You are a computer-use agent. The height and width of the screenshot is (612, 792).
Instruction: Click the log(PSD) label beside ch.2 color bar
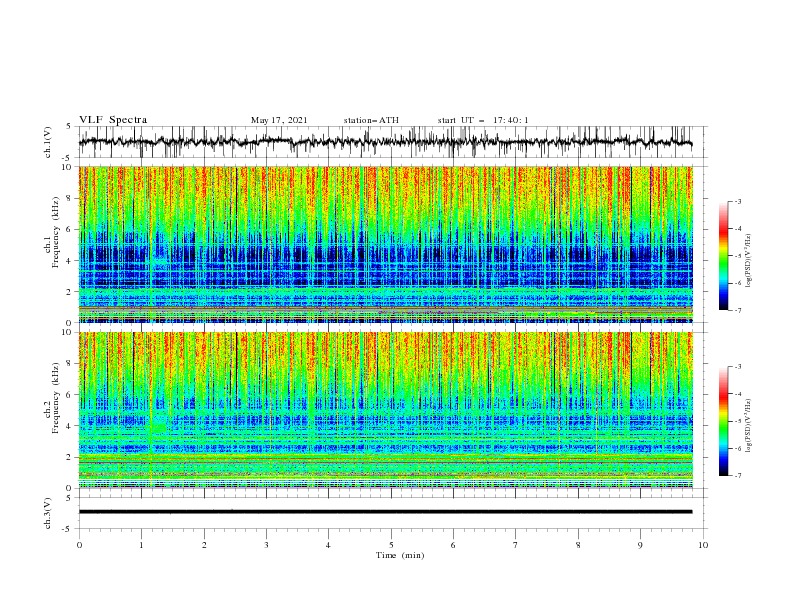[748, 425]
